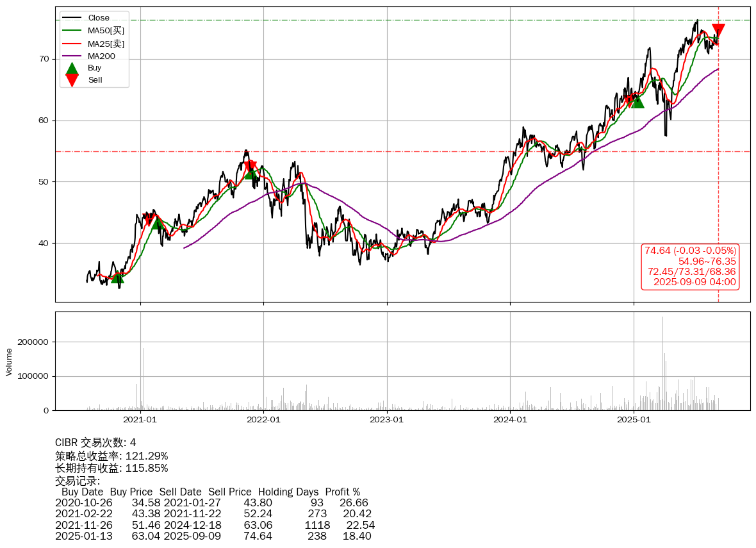756x548 pixels.
Task: Click the September 2025 sell marker
Action: click(x=718, y=30)
